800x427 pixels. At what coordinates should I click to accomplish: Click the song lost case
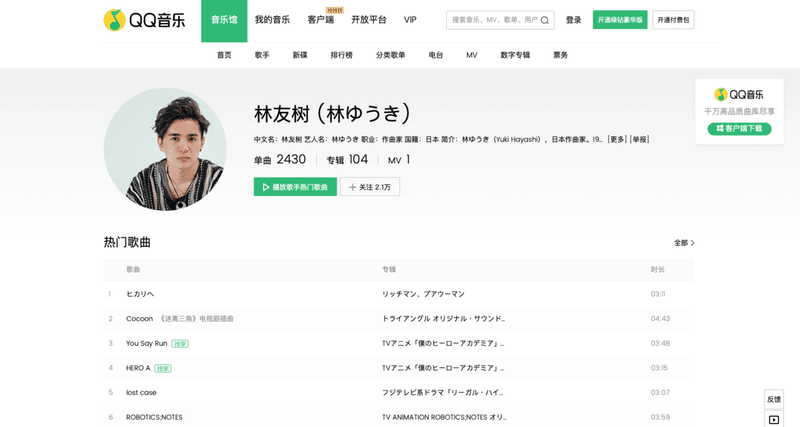[x=141, y=393]
